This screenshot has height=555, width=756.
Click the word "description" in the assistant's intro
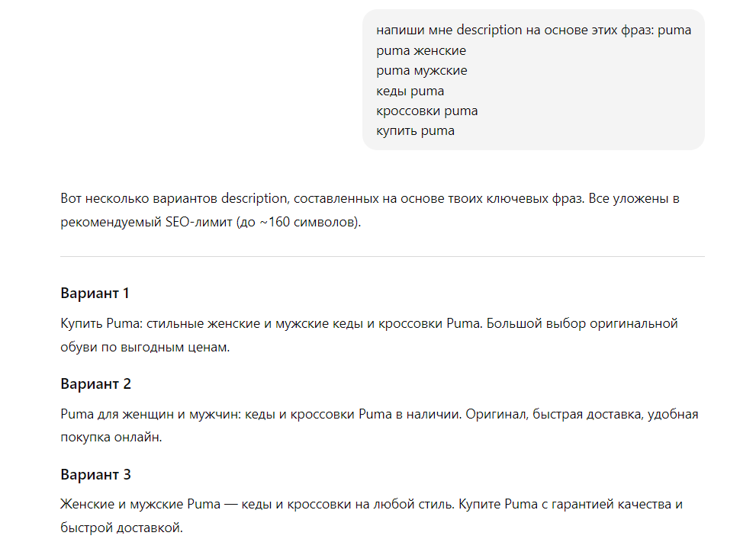click(x=254, y=200)
